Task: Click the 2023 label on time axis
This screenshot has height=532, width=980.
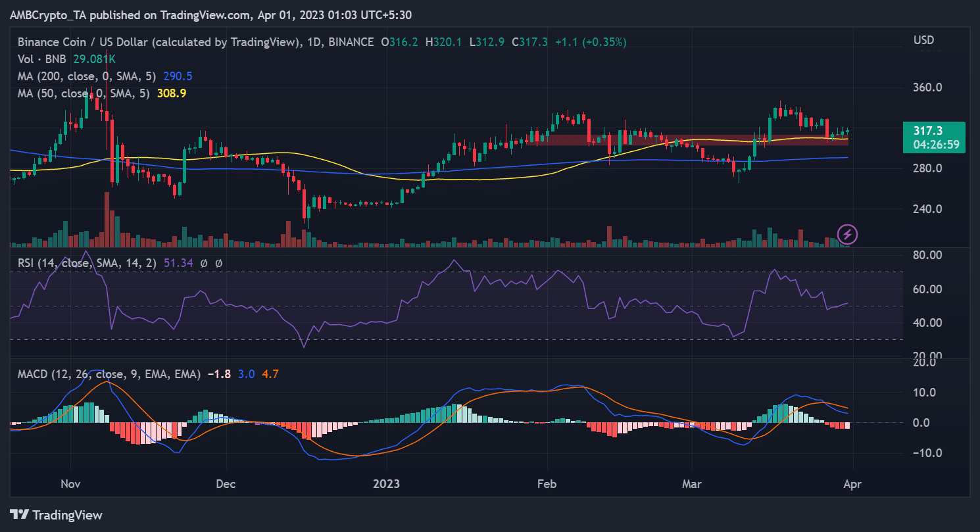Action: pyautogui.click(x=386, y=484)
